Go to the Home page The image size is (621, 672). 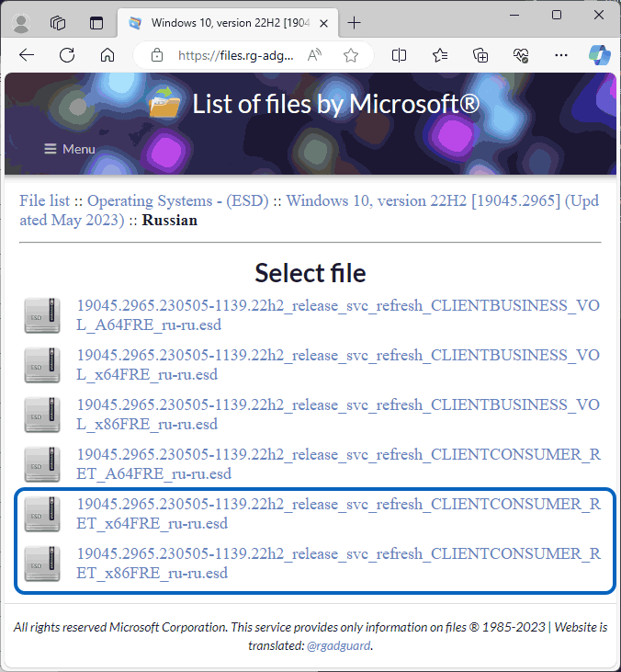pyautogui.click(x=107, y=55)
